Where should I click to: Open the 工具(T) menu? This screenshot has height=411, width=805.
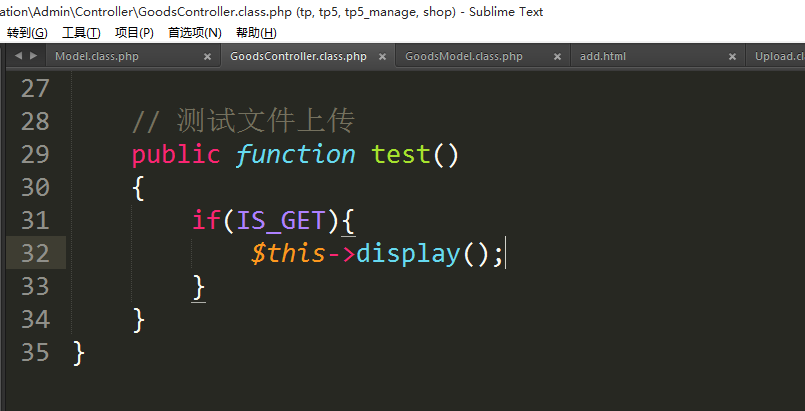tap(81, 33)
